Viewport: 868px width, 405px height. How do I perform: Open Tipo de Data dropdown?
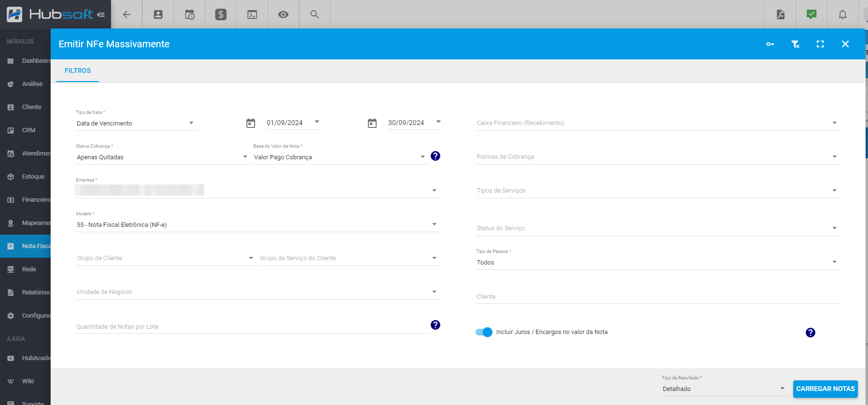tap(136, 123)
